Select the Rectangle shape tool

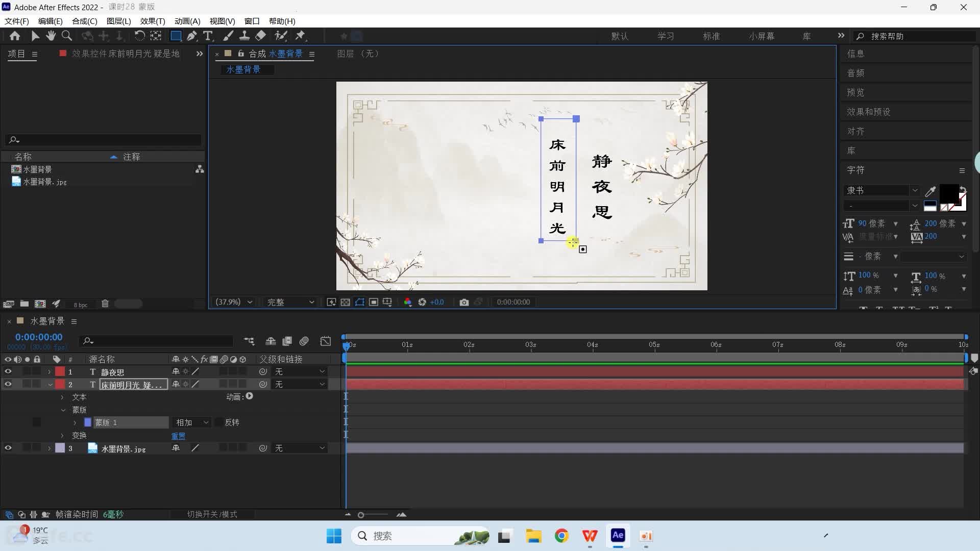[x=176, y=36]
